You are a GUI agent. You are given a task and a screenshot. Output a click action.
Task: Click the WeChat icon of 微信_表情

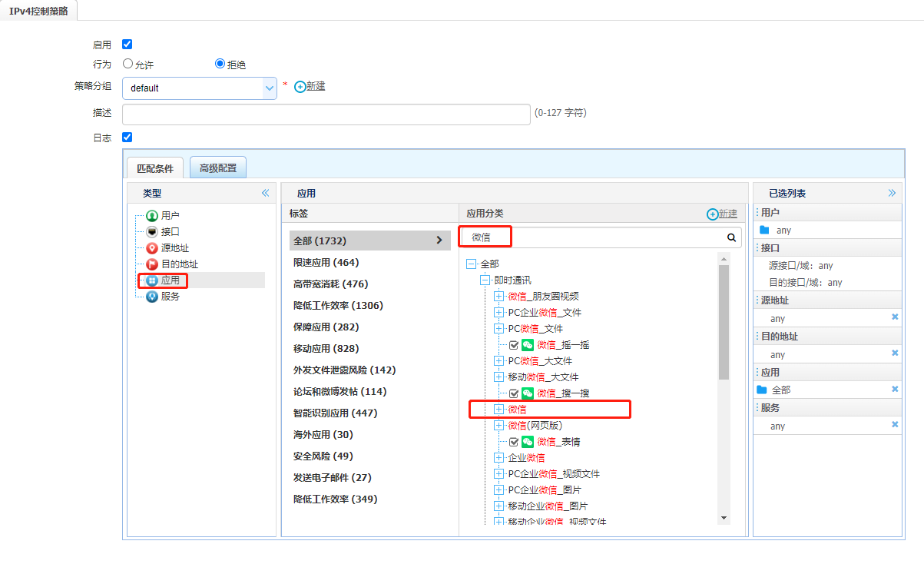pos(528,442)
